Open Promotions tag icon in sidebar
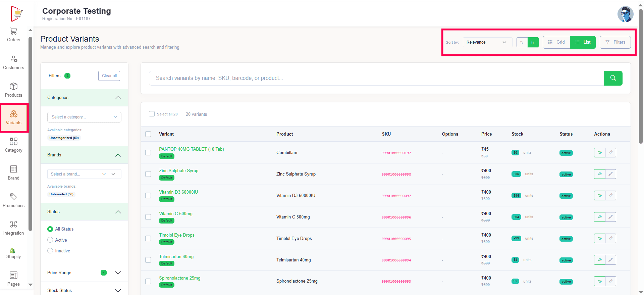The width and height of the screenshot is (644, 295). tap(13, 201)
